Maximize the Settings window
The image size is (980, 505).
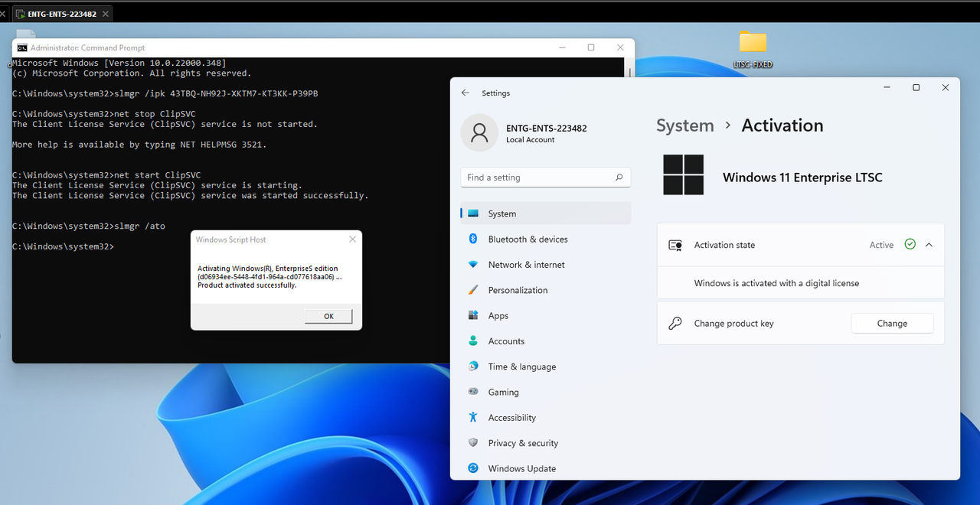(916, 88)
